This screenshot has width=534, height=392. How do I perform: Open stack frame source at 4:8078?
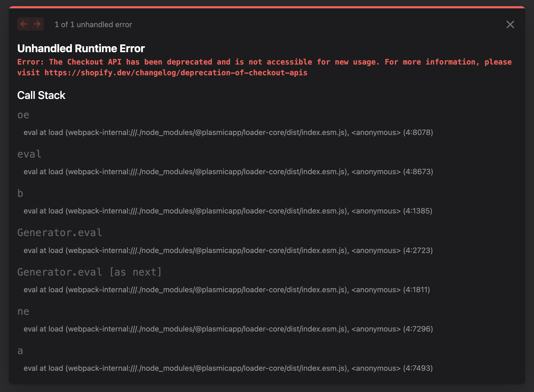tap(228, 133)
